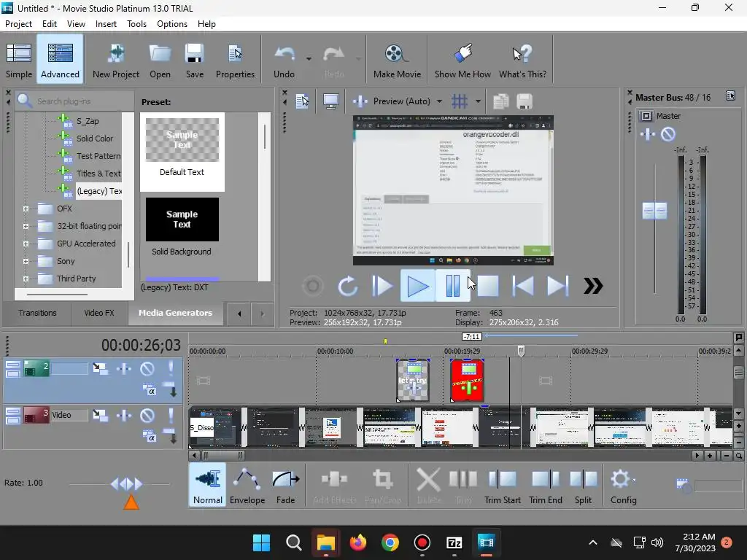Open the Project menu
Image resolution: width=747 pixels, height=560 pixels.
coord(18,24)
